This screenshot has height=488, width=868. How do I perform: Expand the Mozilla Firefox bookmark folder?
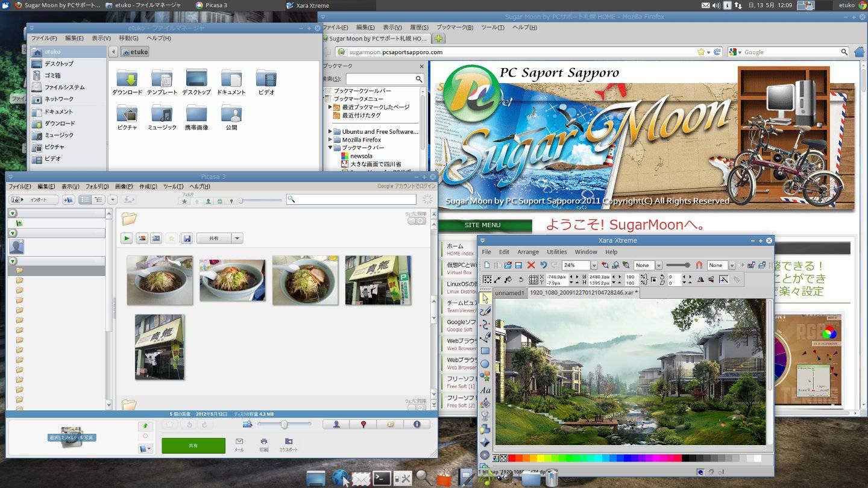(x=330, y=140)
